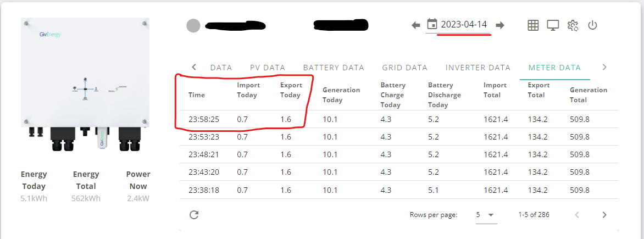The height and width of the screenshot is (239, 644).
Task: Go to the next table page
Action: pos(604,215)
